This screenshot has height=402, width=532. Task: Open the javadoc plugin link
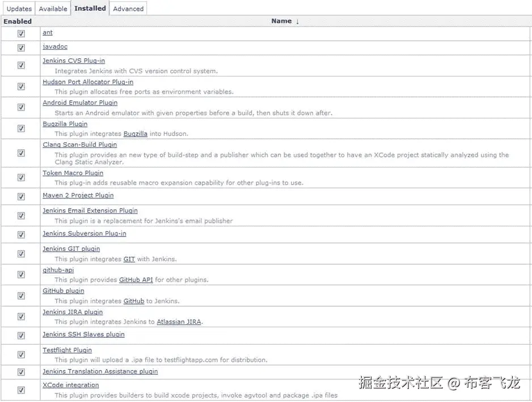pos(55,46)
